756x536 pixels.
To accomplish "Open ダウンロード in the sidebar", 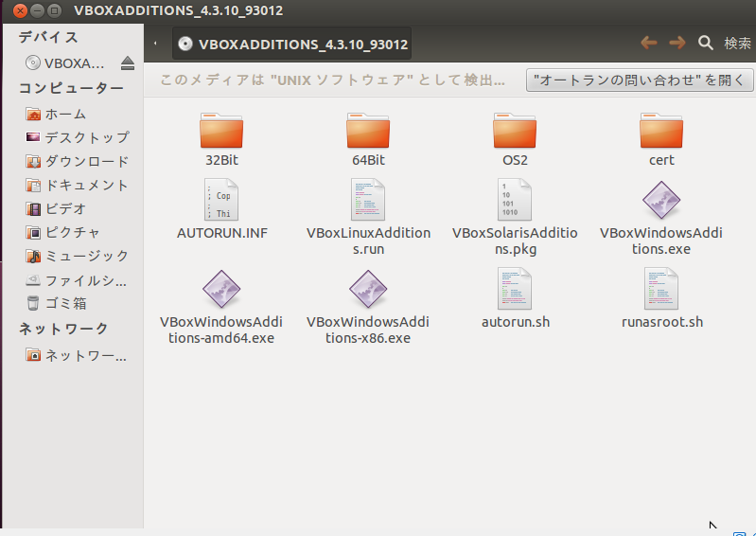I will click(x=86, y=161).
